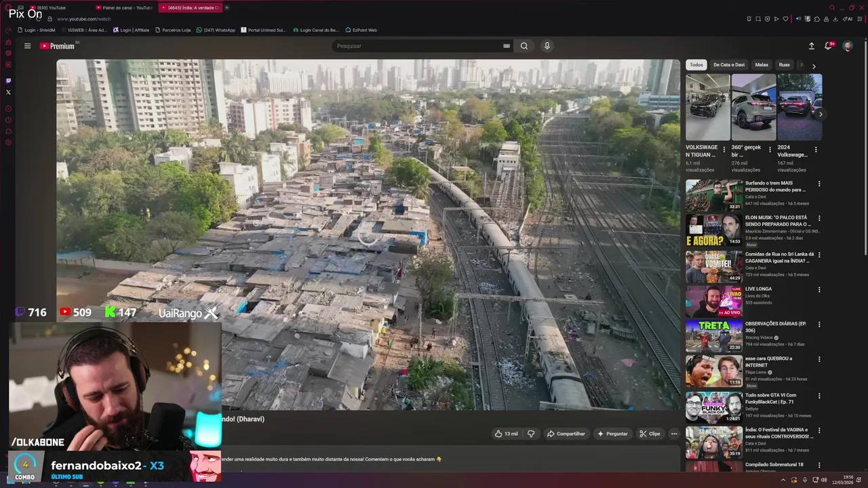This screenshot has height=488, width=868.
Task: Open browser player send icon
Action: pyautogui.click(x=776, y=19)
